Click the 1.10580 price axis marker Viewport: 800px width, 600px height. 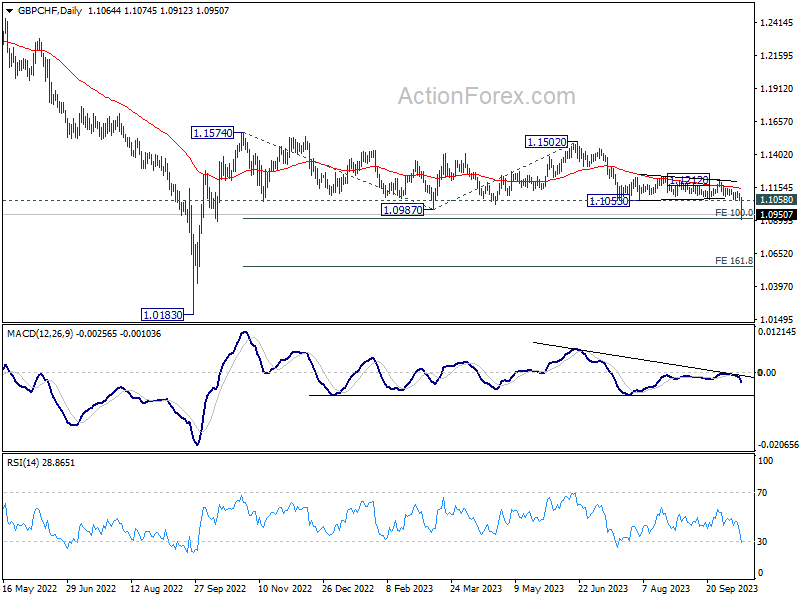776,200
